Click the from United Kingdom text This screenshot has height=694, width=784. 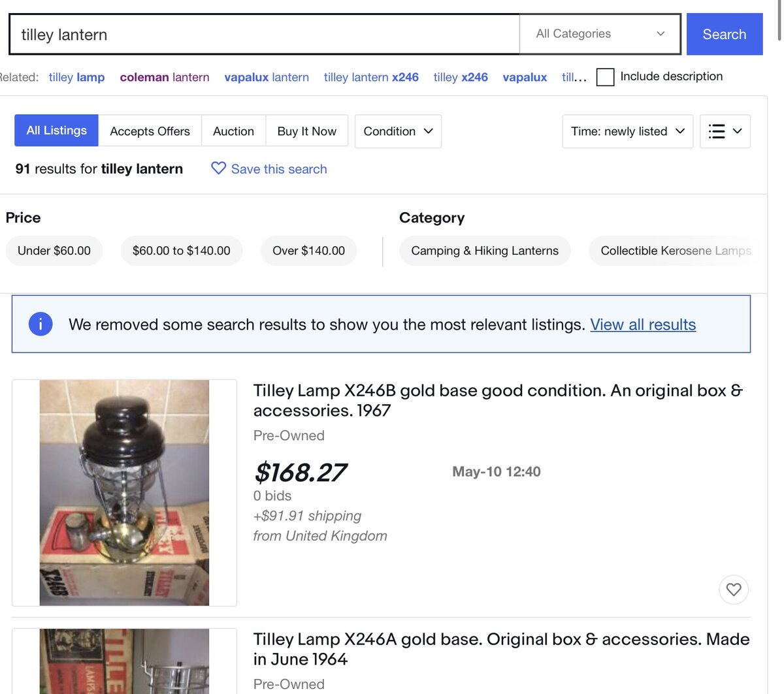(x=320, y=536)
